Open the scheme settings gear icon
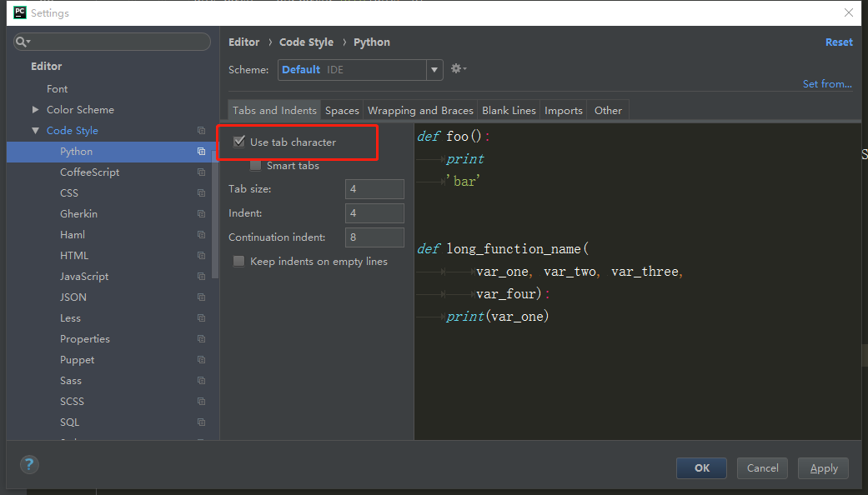 point(457,69)
